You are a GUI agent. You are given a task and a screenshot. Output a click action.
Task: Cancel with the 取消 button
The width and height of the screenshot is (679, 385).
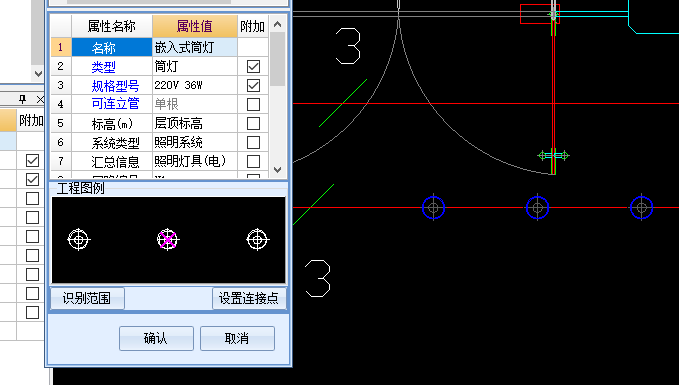pos(237,338)
